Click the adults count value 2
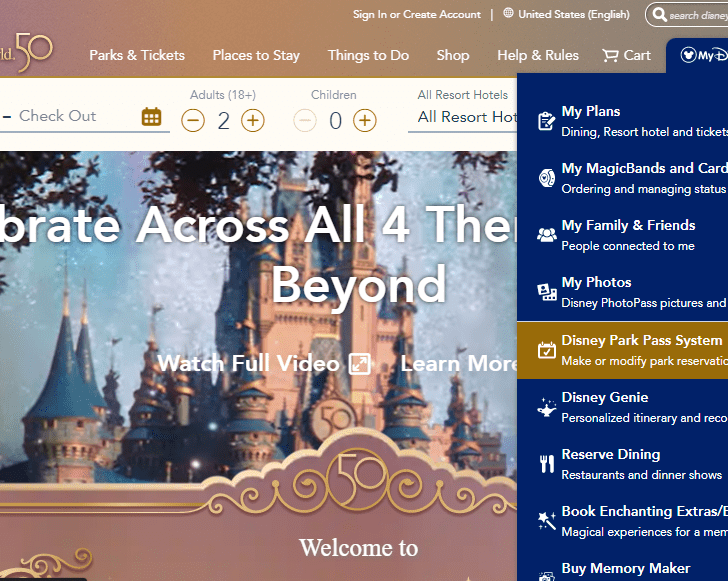The image size is (728, 581). pos(223,121)
